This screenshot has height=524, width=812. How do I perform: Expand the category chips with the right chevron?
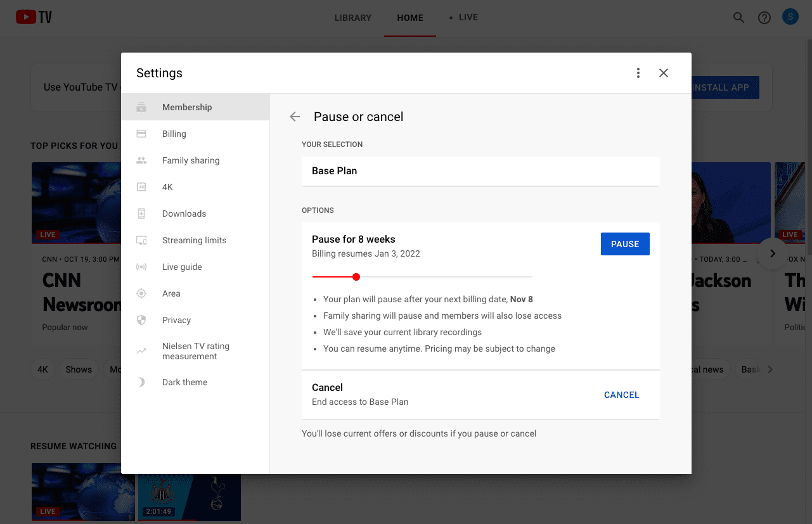click(x=770, y=369)
